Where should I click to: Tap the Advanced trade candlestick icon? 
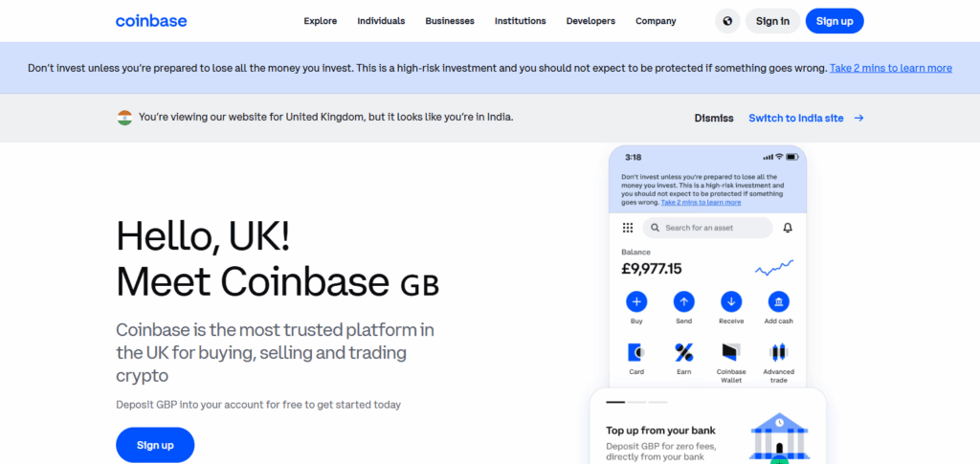tap(779, 353)
